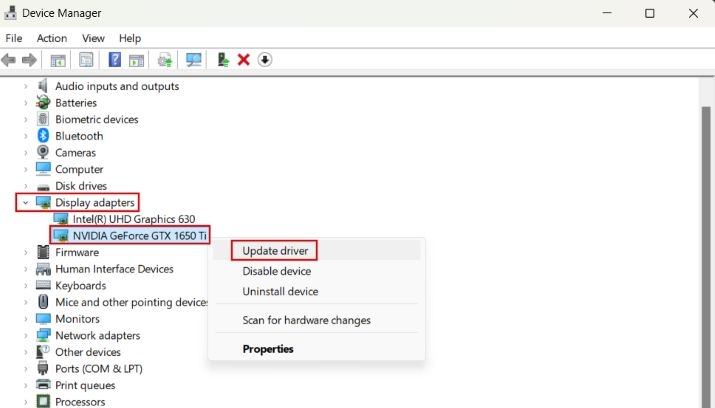The height and width of the screenshot is (408, 715).
Task: Open the Help menu
Action: point(130,38)
